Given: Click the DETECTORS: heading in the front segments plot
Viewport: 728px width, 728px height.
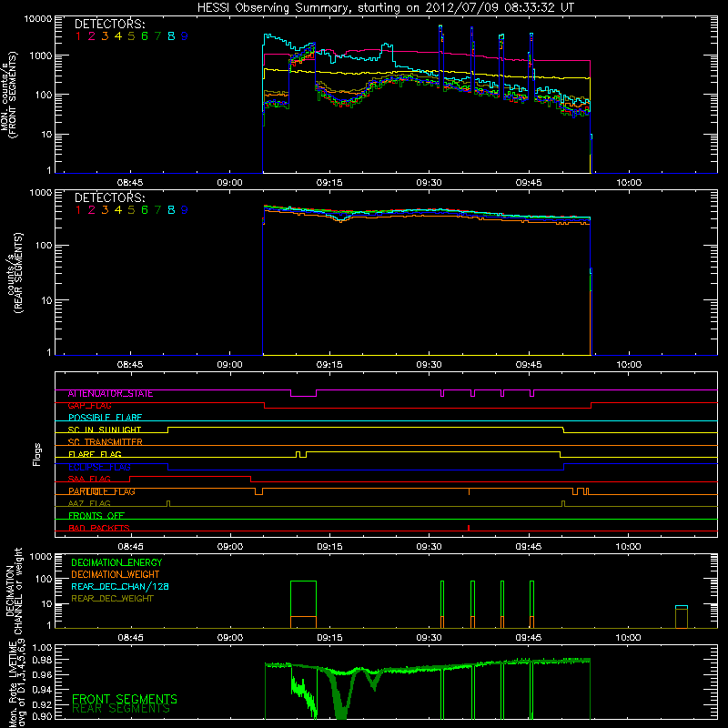Looking at the screenshot, I should (x=109, y=24).
